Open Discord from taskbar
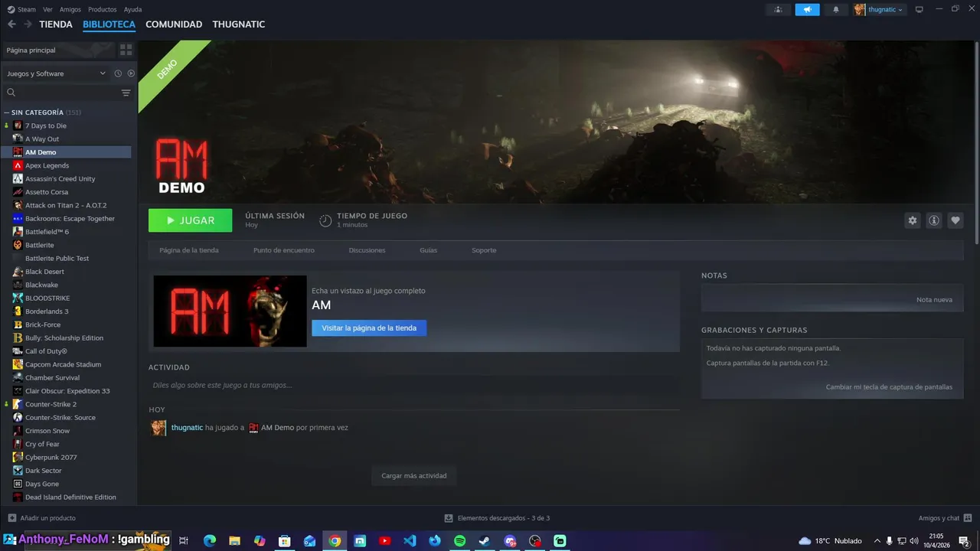980x551 pixels. [x=510, y=541]
